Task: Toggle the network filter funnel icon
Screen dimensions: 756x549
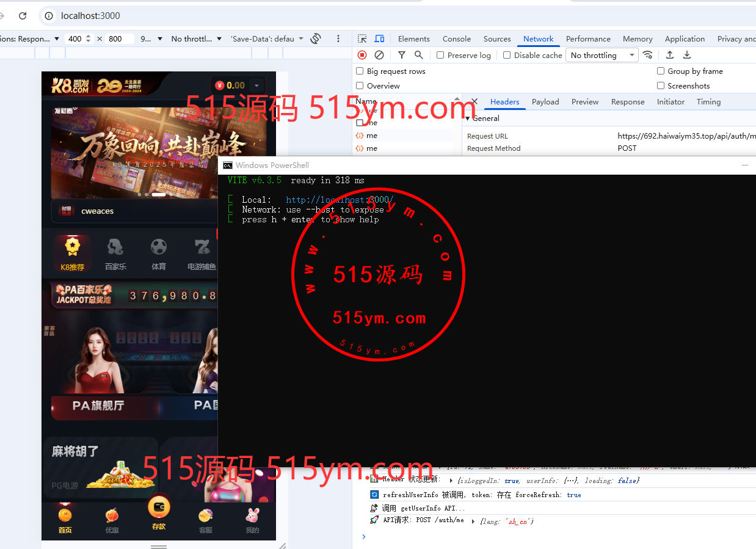Action: point(402,55)
